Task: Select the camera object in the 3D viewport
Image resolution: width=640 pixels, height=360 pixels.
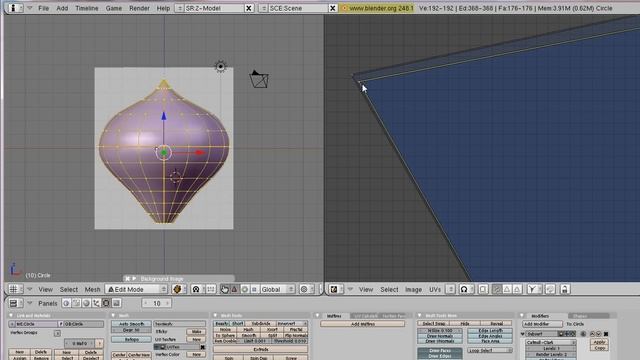Action: pyautogui.click(x=259, y=79)
